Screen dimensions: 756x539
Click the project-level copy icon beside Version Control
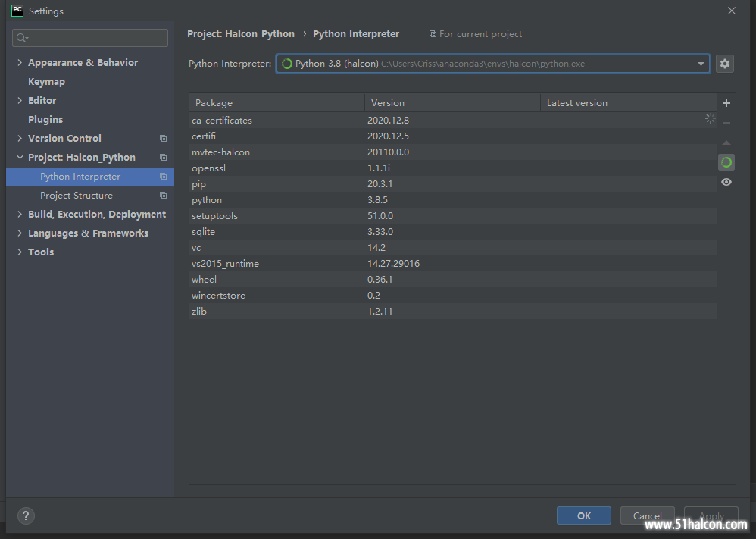coord(163,139)
